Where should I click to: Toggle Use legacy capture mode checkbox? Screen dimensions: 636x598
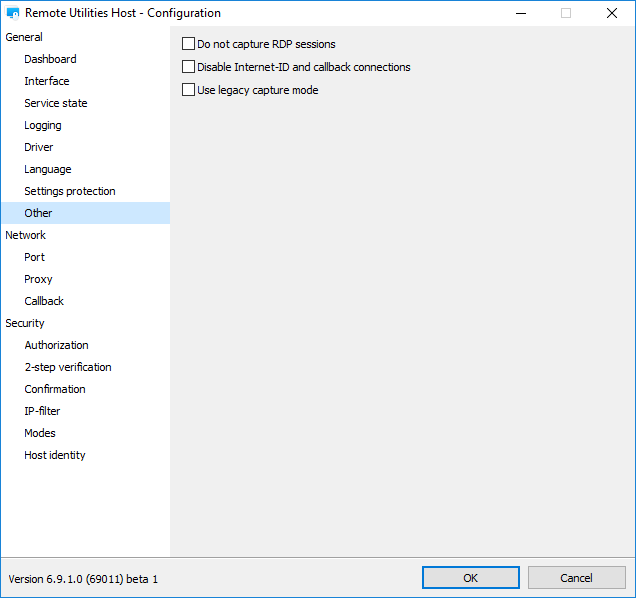(x=188, y=90)
